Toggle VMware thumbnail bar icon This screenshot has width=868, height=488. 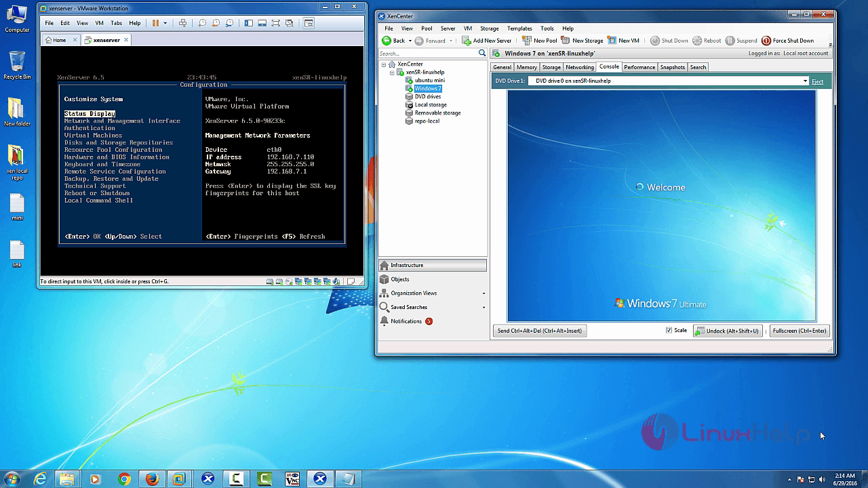[x=262, y=23]
